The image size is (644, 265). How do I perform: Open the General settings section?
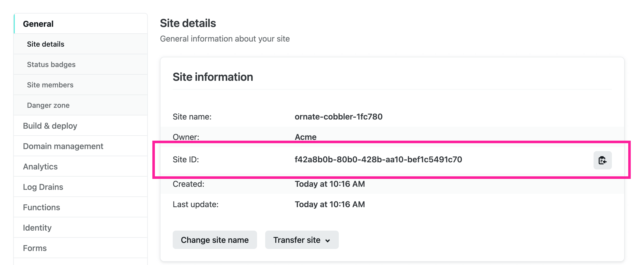point(38,23)
